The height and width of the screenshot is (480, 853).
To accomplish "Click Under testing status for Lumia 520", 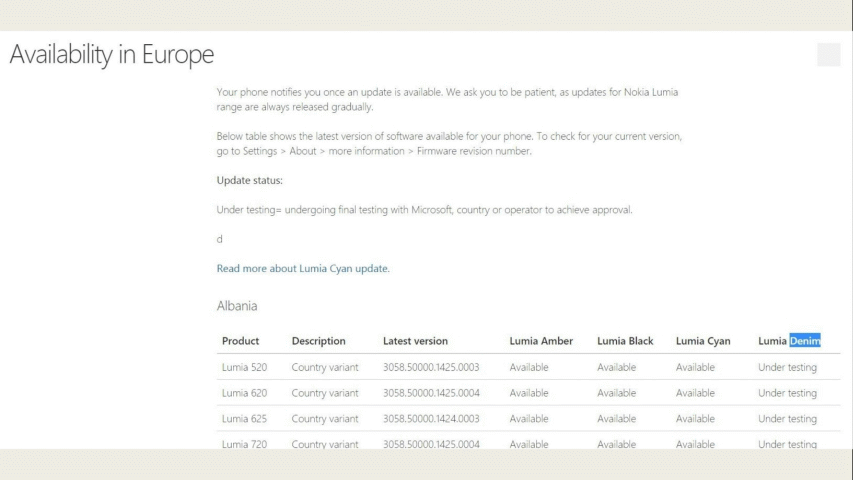I will click(787, 367).
